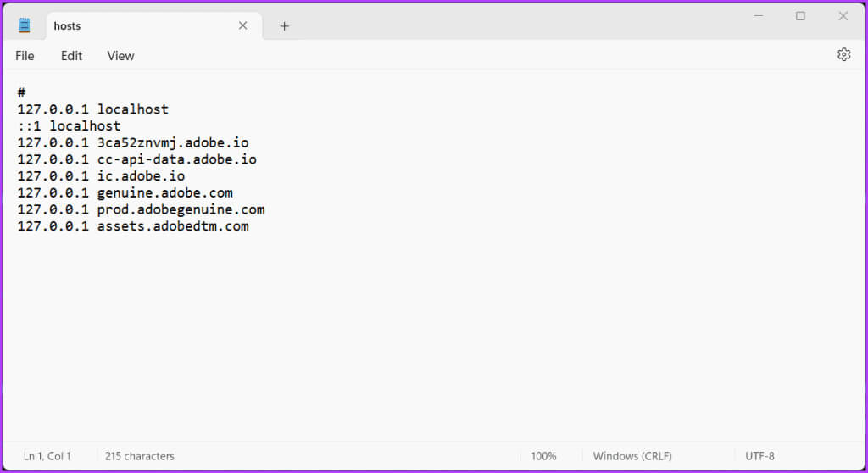Close the Notepad window

click(x=843, y=16)
